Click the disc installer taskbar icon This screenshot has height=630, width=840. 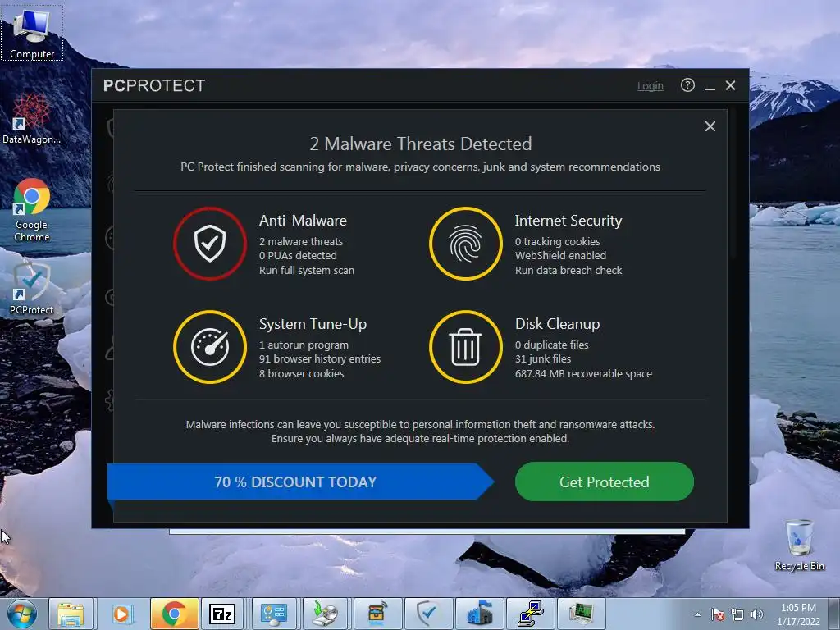click(x=325, y=614)
